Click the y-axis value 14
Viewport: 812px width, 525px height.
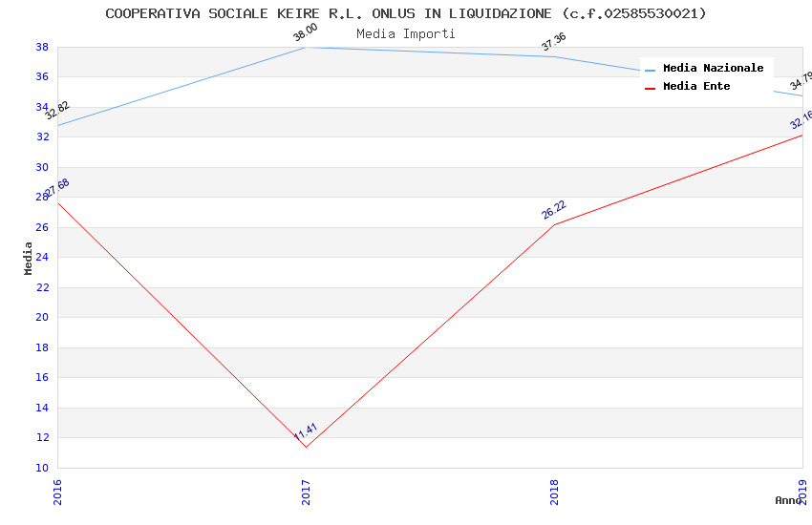(x=42, y=408)
